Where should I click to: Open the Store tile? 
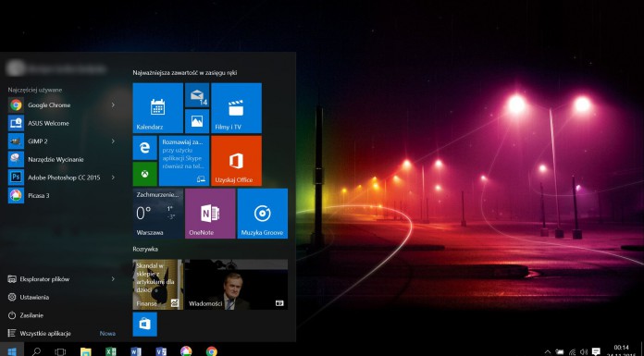point(144,324)
